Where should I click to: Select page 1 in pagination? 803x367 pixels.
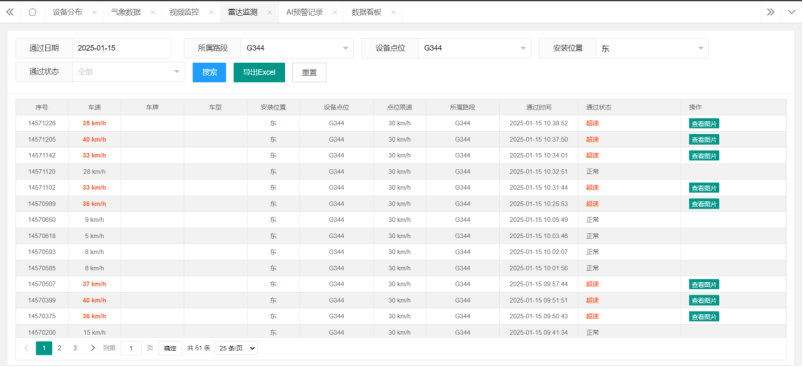[x=44, y=348]
